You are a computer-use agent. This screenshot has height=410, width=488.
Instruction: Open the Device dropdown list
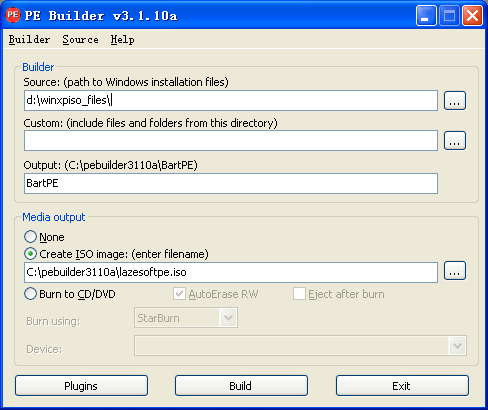coord(300,346)
